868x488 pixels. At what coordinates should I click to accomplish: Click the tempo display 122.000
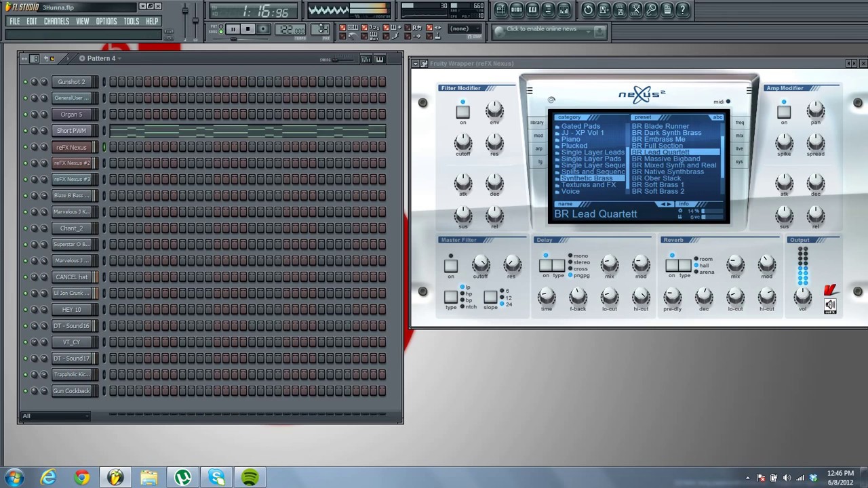[292, 30]
